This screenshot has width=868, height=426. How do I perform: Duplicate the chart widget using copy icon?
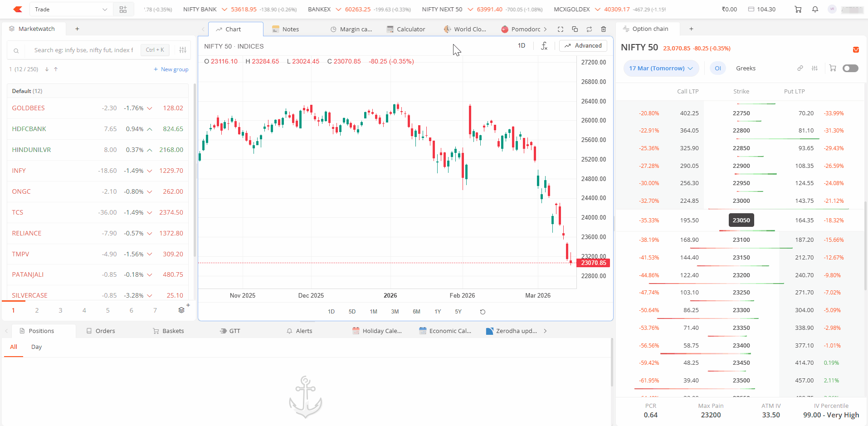click(575, 29)
